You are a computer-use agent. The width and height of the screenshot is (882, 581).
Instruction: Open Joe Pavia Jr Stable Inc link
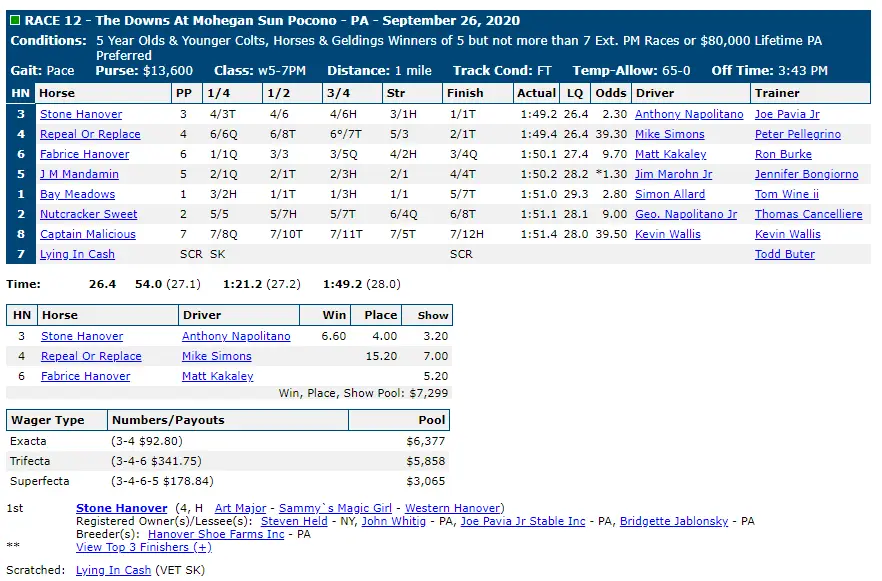point(523,521)
